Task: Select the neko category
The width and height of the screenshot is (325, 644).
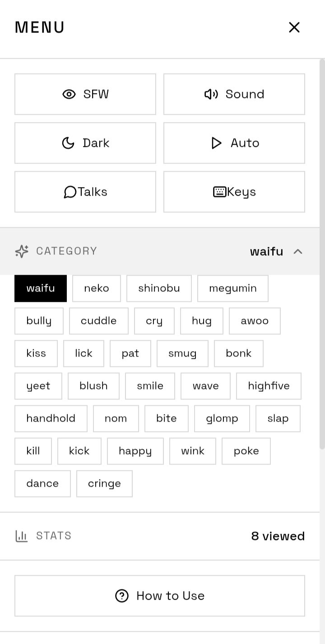Action: click(97, 288)
